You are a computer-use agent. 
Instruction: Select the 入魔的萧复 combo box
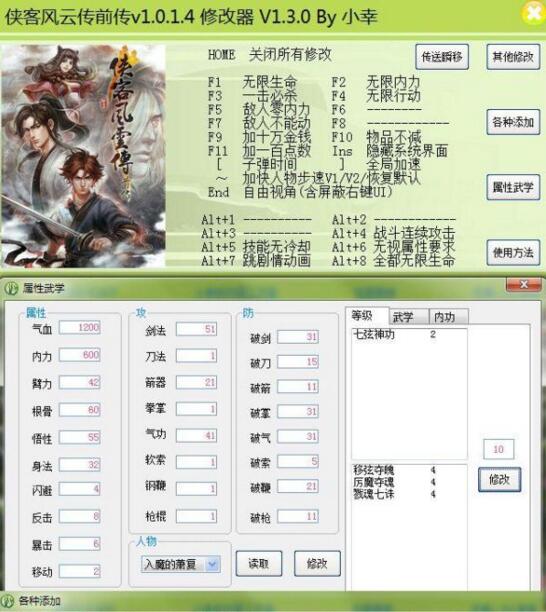click(181, 564)
